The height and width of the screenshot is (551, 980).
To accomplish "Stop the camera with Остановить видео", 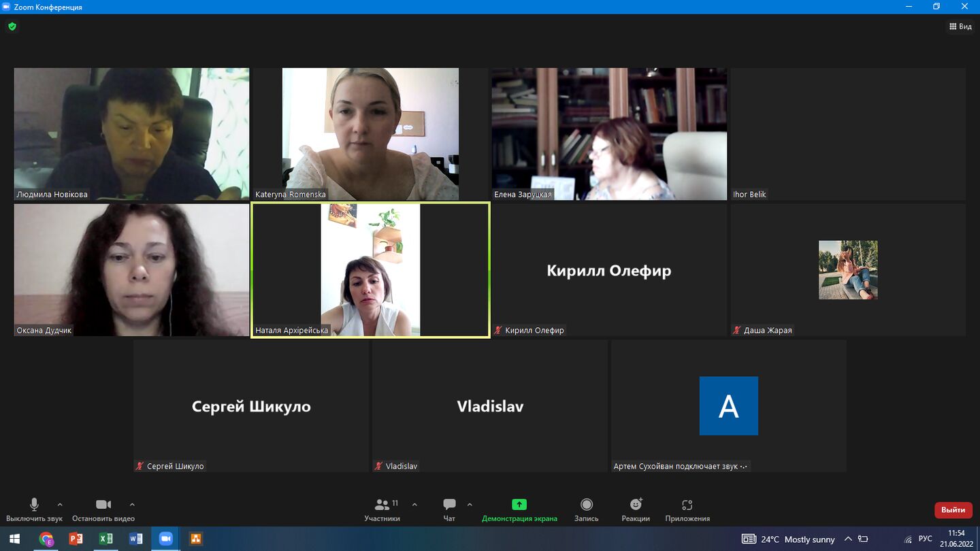I will pyautogui.click(x=103, y=510).
